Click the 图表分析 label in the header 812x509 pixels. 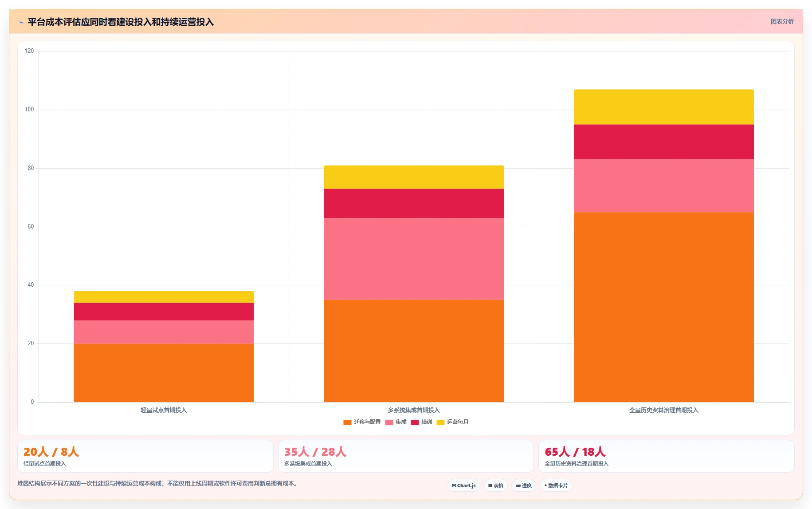pos(782,21)
